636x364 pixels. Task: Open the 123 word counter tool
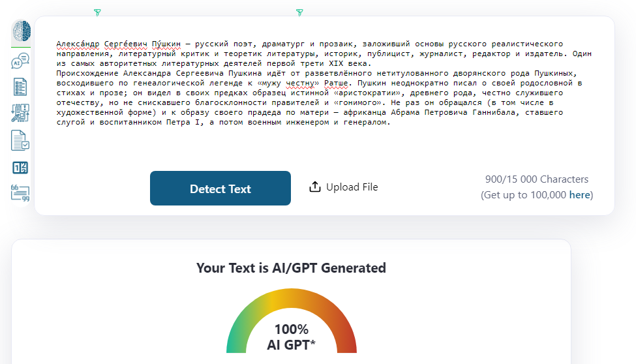(20, 168)
